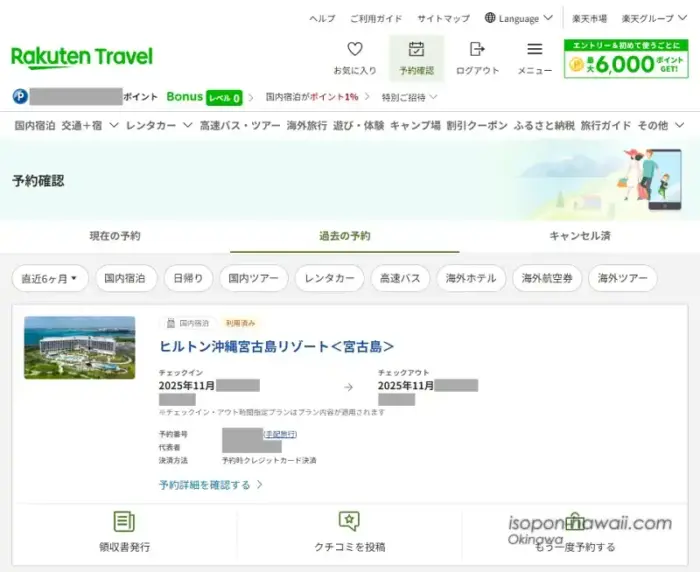Open 旅行ガイド in navigation bar
The image size is (700, 572).
606,125
